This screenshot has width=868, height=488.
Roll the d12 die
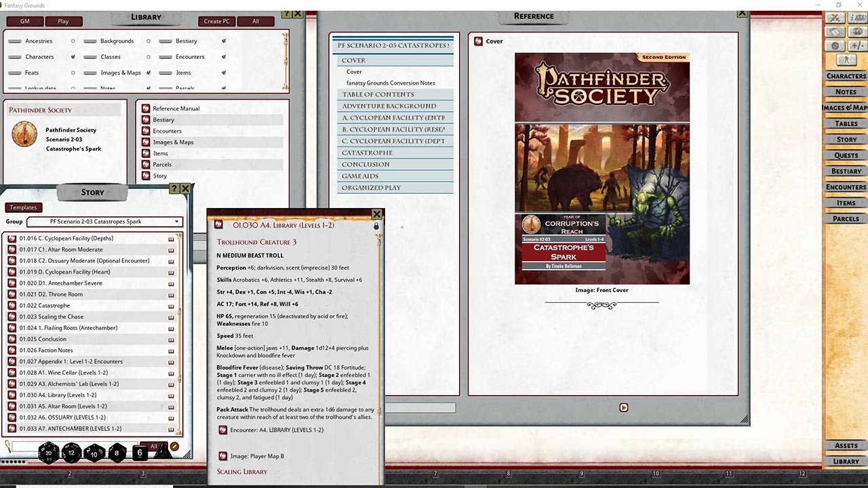point(71,453)
